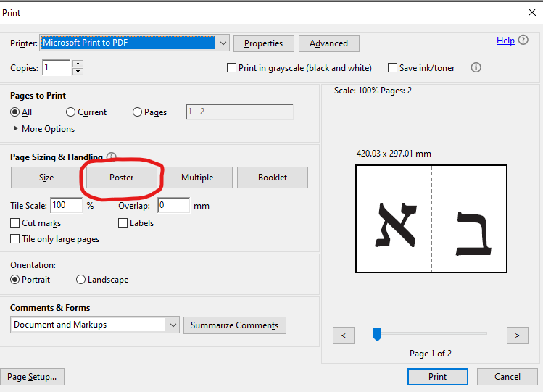Follow the Help link
The image size is (543, 392).
click(505, 41)
